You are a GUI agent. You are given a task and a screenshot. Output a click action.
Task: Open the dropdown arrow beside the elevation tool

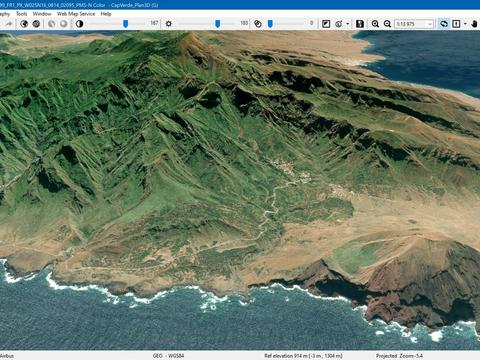click(465, 24)
